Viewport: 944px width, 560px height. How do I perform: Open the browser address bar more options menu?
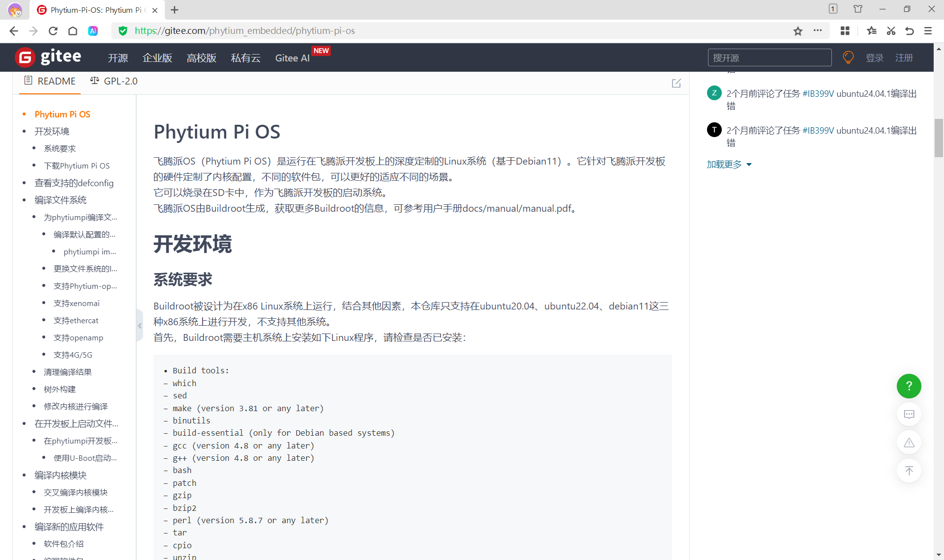pos(818,30)
